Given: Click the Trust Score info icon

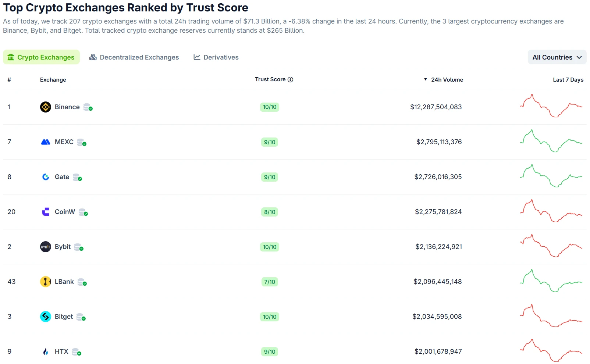Looking at the screenshot, I should click(291, 79).
